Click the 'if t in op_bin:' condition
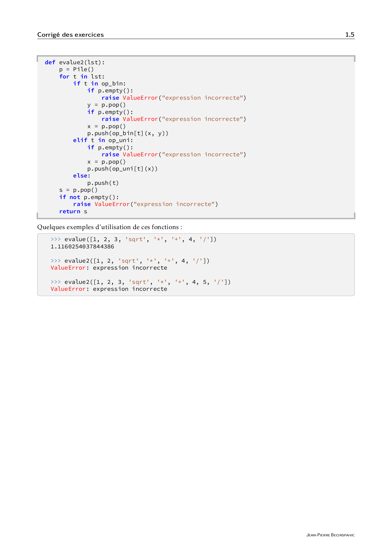This screenshot has height=555, width=392. (99, 84)
